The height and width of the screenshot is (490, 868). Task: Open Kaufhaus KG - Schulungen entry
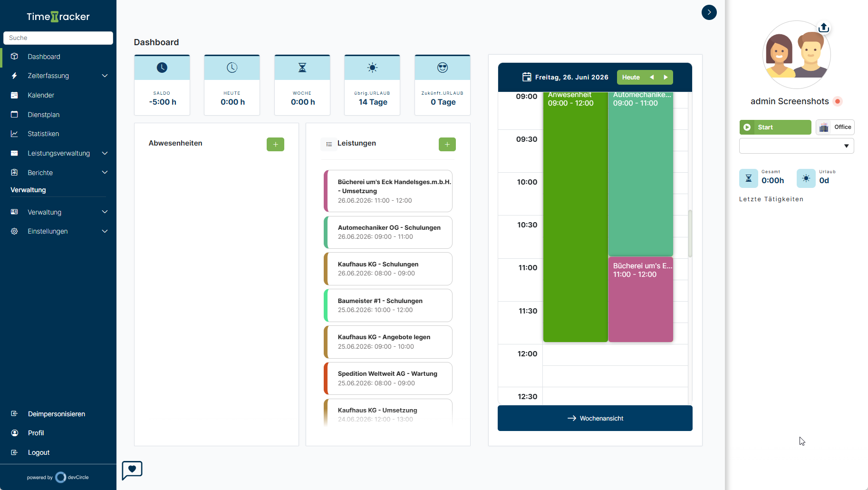(x=388, y=269)
